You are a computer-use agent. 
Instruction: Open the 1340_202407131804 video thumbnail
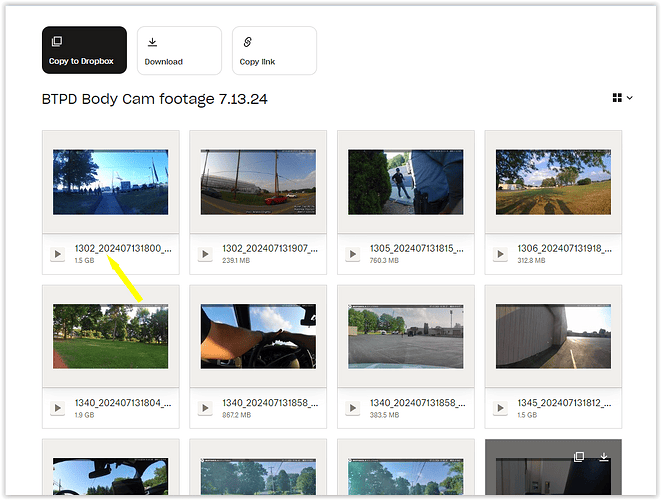point(110,336)
